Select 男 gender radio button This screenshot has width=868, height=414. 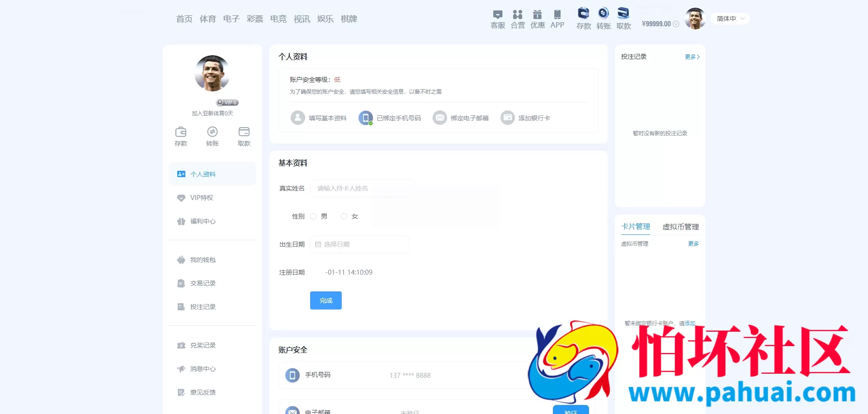[313, 216]
